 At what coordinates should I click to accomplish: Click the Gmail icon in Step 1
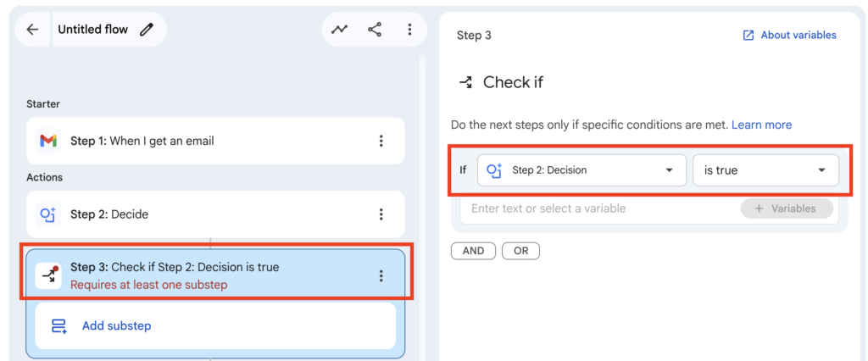tap(48, 141)
